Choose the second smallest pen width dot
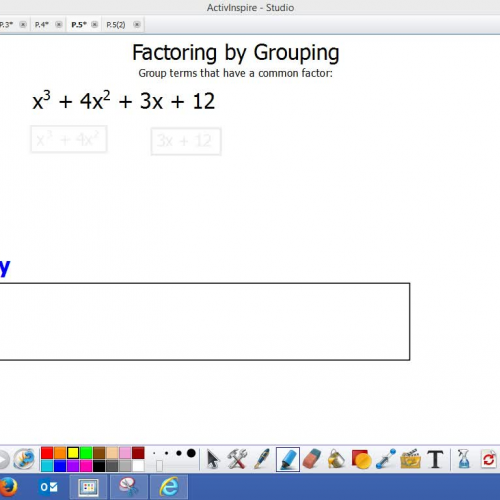The width and height of the screenshot is (500, 500). tap(166, 453)
